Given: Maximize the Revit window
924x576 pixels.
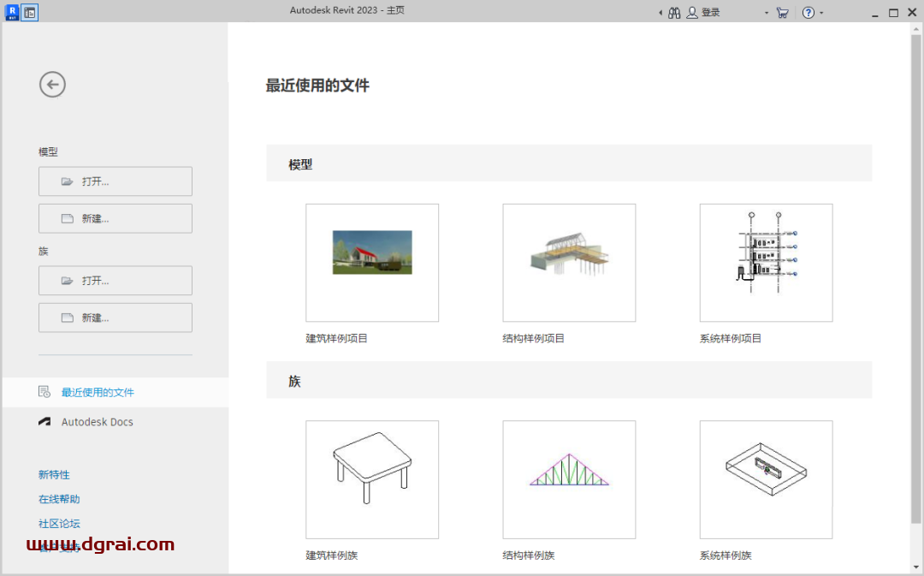Looking at the screenshot, I should tap(893, 13).
